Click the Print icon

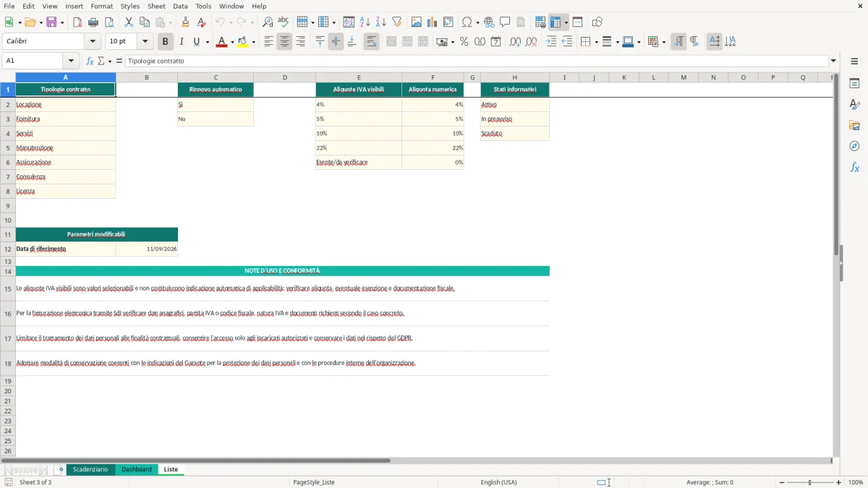click(93, 22)
